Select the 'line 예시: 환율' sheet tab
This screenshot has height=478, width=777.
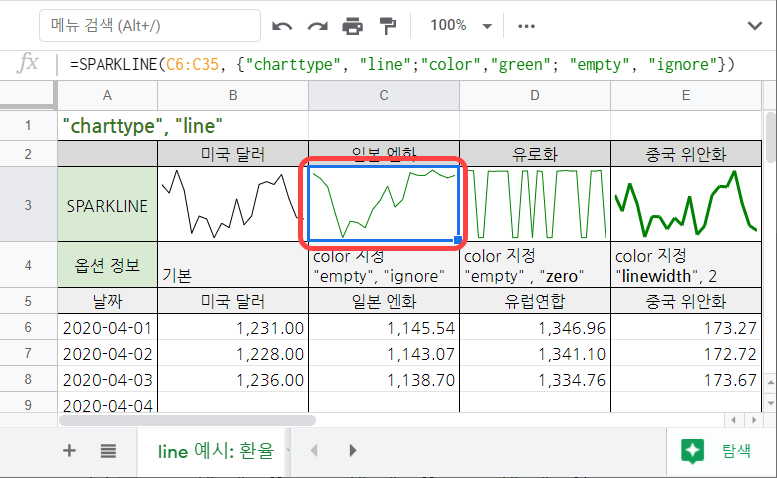coord(215,450)
